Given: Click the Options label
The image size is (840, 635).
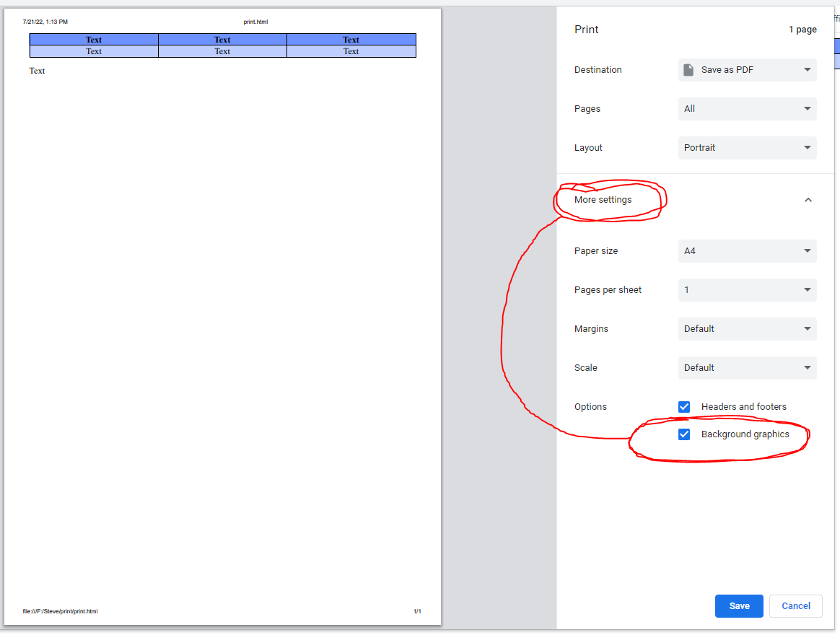Looking at the screenshot, I should tap(590, 407).
